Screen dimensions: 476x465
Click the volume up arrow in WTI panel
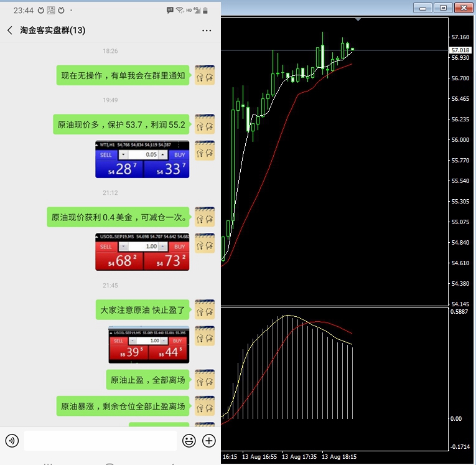[x=163, y=154]
